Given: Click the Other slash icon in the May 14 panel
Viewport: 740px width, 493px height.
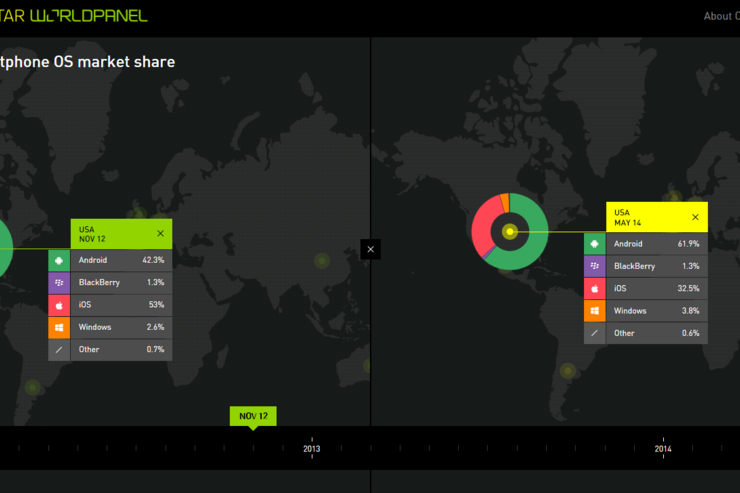Looking at the screenshot, I should [x=595, y=333].
